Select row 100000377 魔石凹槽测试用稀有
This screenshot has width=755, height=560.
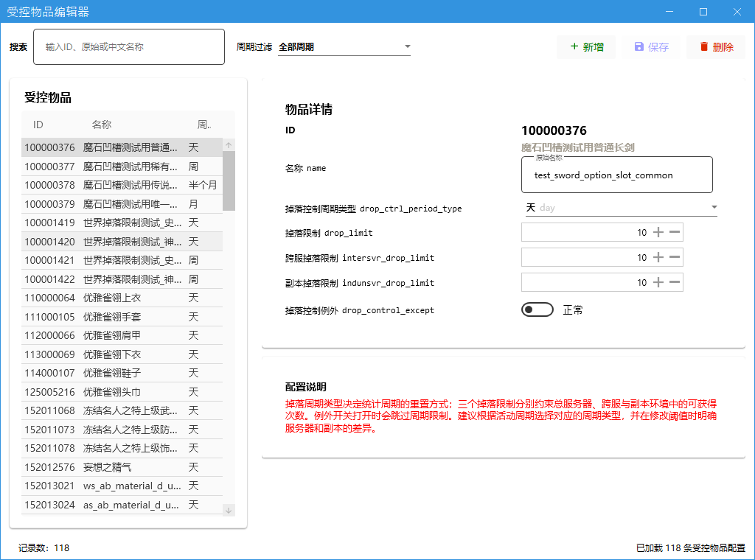point(122,167)
